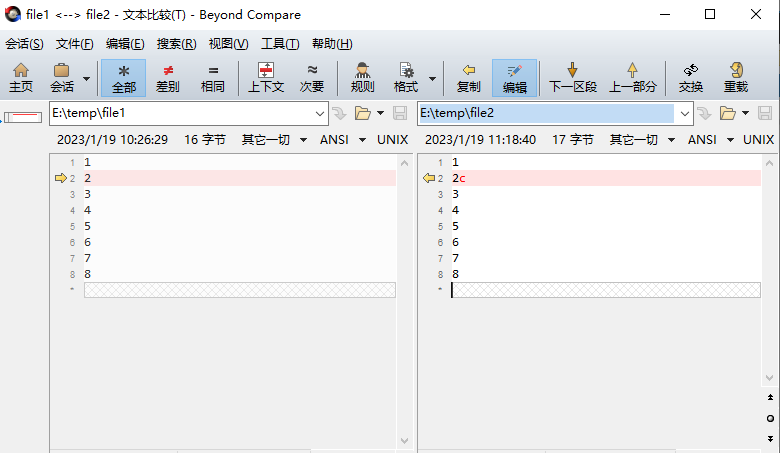Jump to Previous Section (上一部分)
The width and height of the screenshot is (780, 453).
pos(633,78)
